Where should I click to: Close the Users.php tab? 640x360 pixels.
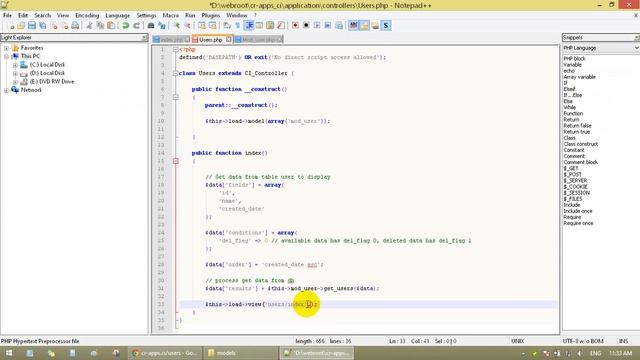229,39
